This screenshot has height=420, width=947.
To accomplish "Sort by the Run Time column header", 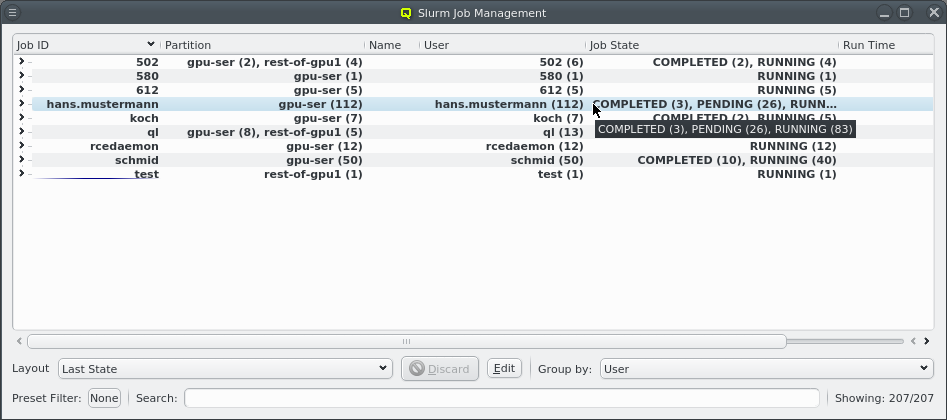I will pos(887,45).
